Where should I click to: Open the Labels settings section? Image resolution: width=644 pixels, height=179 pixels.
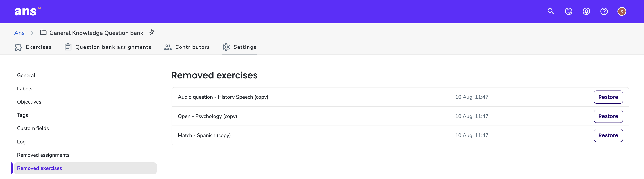coord(25,89)
